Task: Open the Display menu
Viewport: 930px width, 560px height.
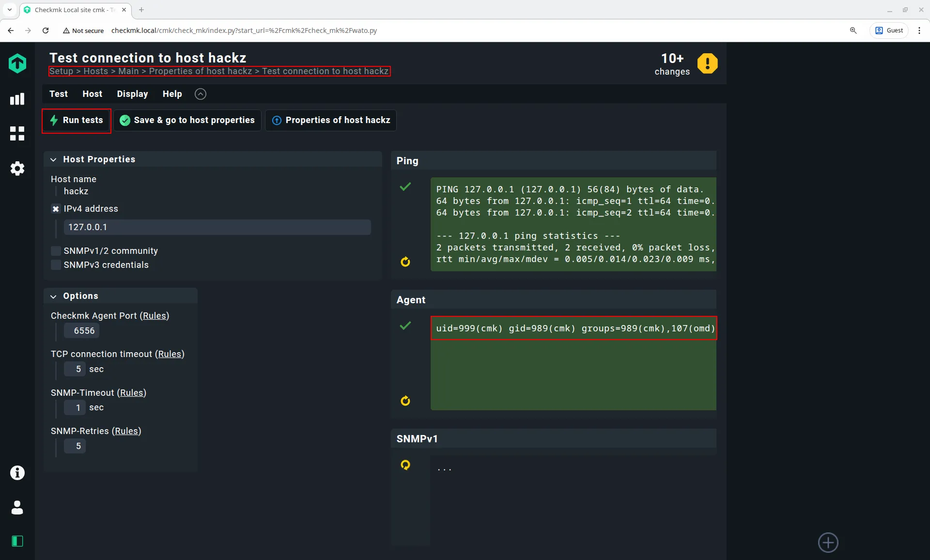Action: coord(132,94)
